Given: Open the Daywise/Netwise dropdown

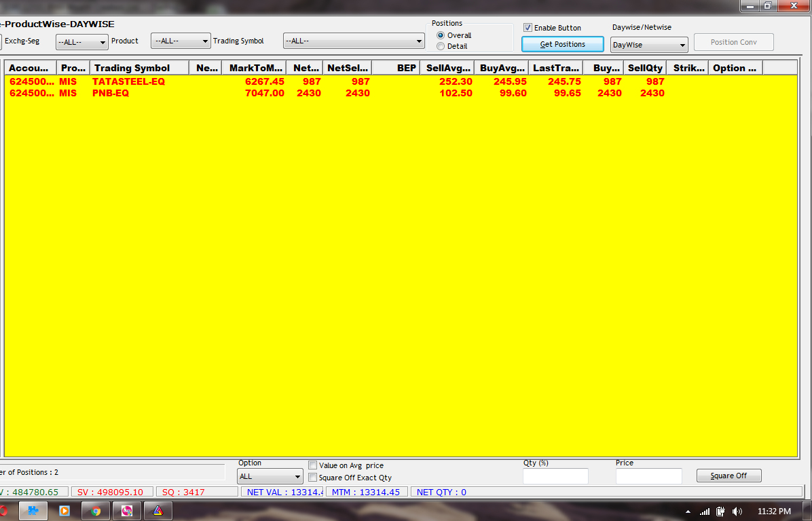Looking at the screenshot, I should coord(649,45).
